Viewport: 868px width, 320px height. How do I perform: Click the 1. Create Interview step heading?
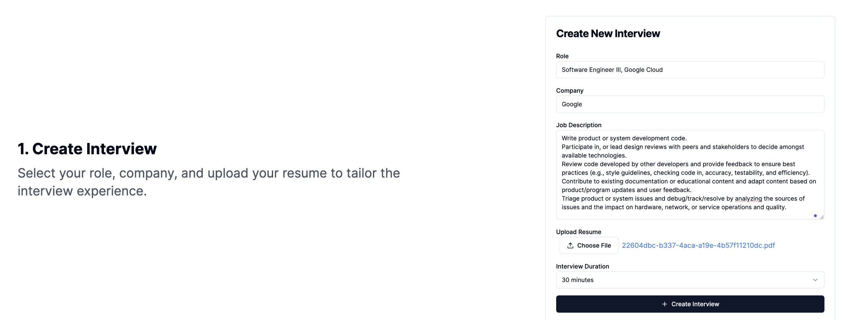87,149
